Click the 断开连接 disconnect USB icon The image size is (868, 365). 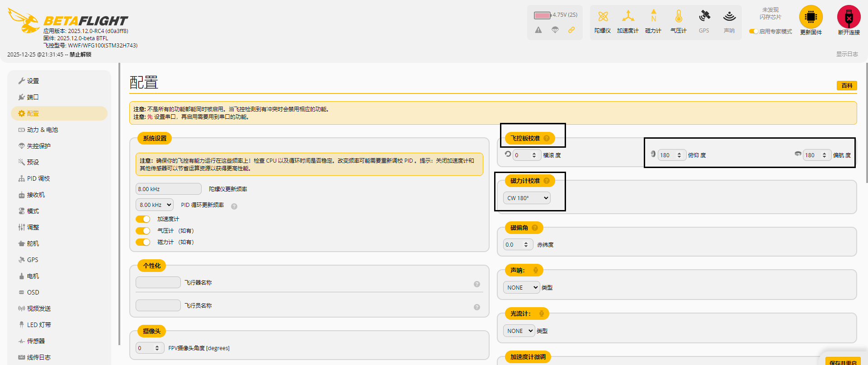coord(849,17)
